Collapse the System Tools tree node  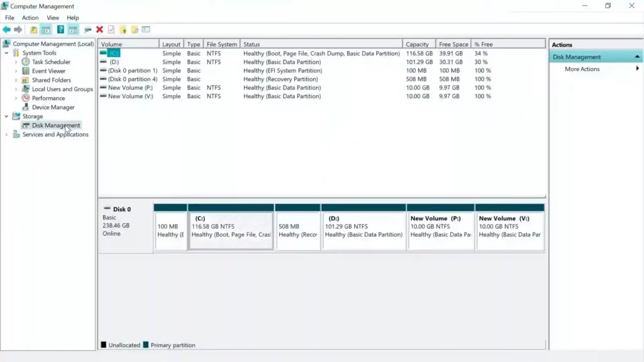pos(6,53)
